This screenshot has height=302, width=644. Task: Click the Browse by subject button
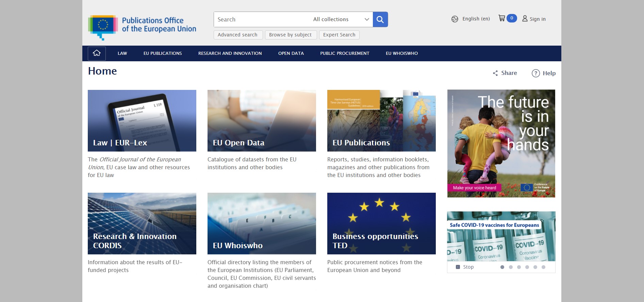point(291,35)
